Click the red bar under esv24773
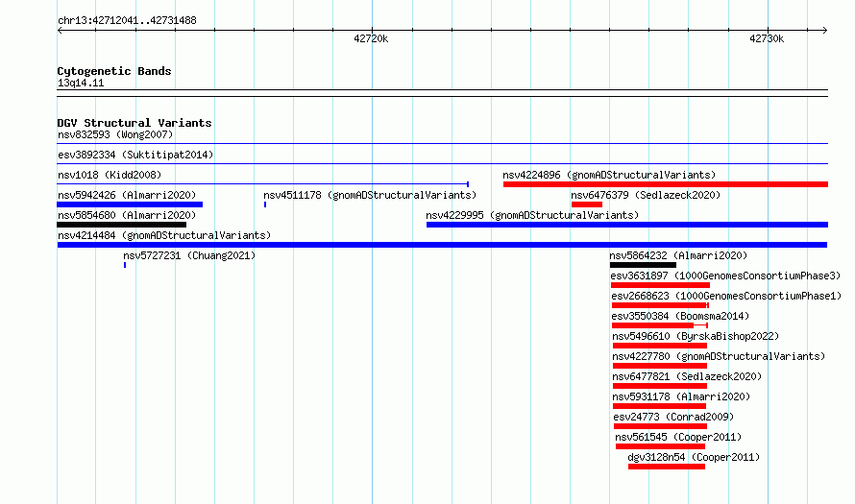This screenshot has width=855, height=504. 660,426
